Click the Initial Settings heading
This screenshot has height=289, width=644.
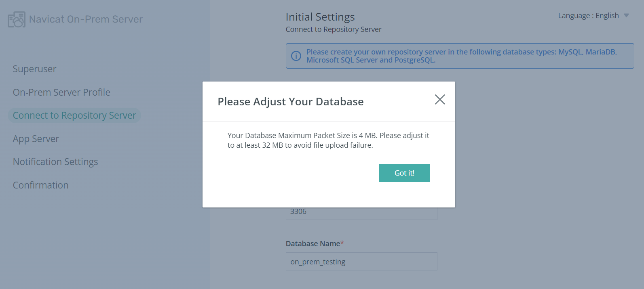pyautogui.click(x=320, y=17)
